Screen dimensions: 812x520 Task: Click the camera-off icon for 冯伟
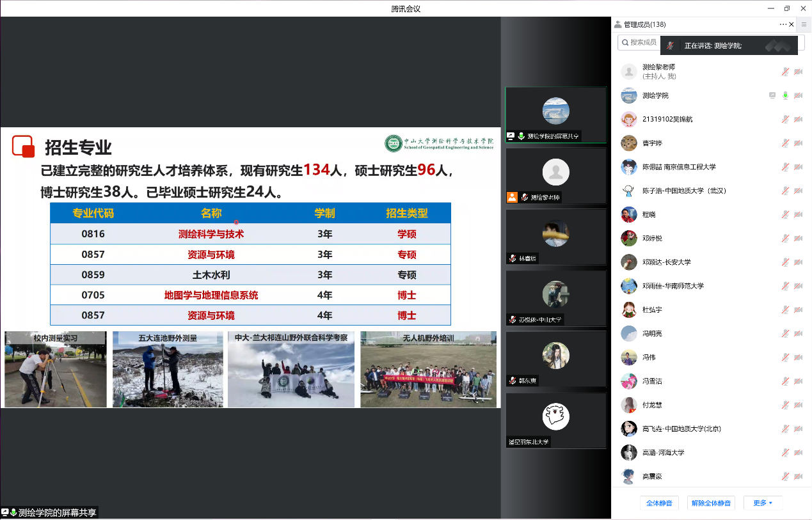798,358
